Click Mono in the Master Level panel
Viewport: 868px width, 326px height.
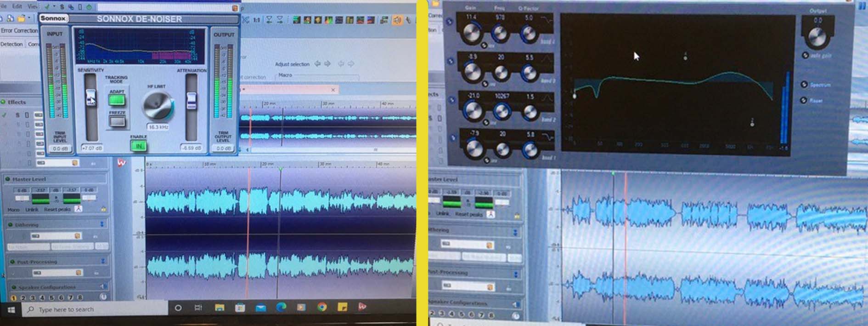pyautogui.click(x=13, y=210)
